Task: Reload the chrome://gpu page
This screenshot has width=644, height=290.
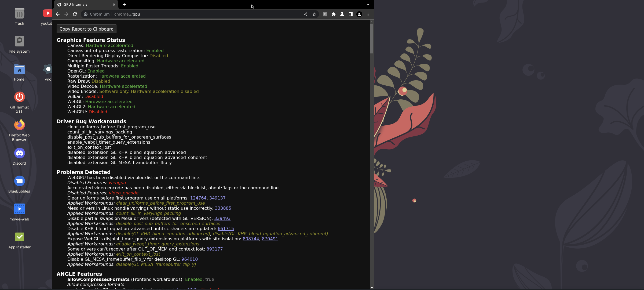Action: pyautogui.click(x=75, y=14)
